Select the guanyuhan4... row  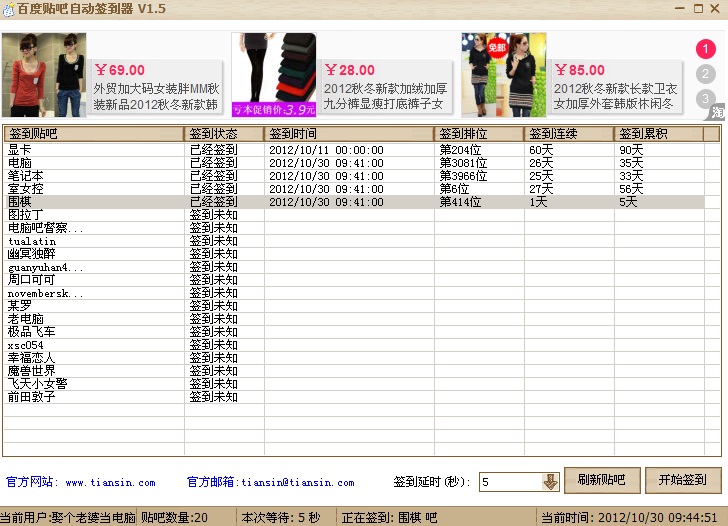pyautogui.click(x=354, y=267)
